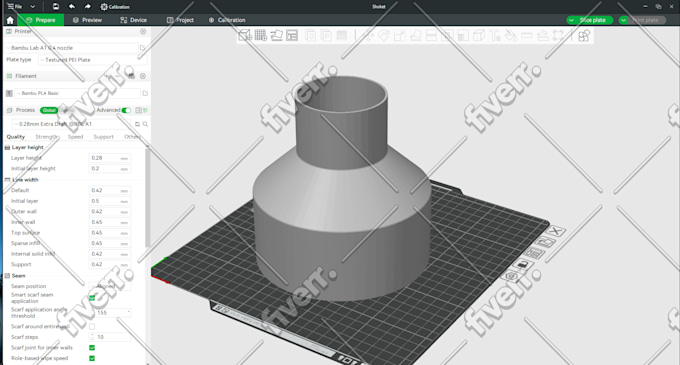
Task: Select the Global process mode
Action: point(49,110)
